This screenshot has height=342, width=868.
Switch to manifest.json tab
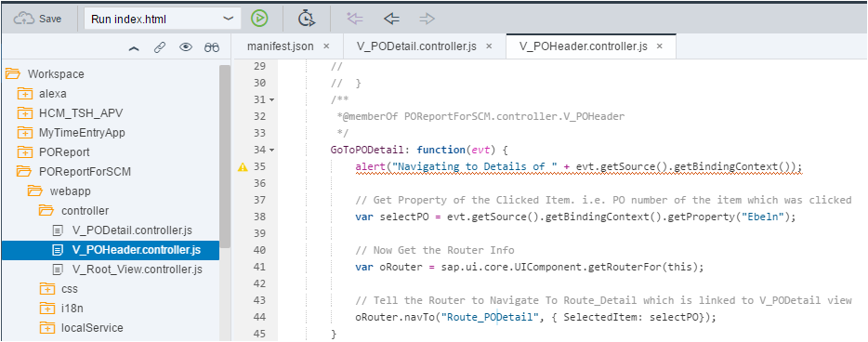[280, 46]
